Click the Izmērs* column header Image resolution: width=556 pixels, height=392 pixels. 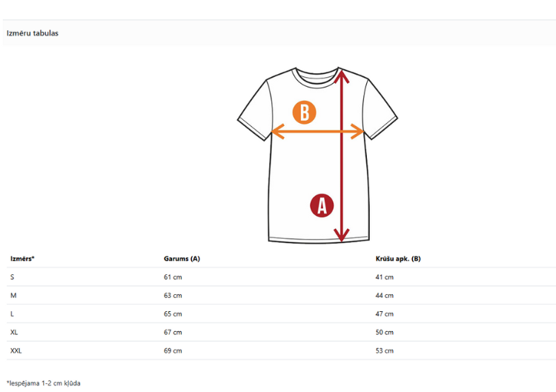(22, 259)
